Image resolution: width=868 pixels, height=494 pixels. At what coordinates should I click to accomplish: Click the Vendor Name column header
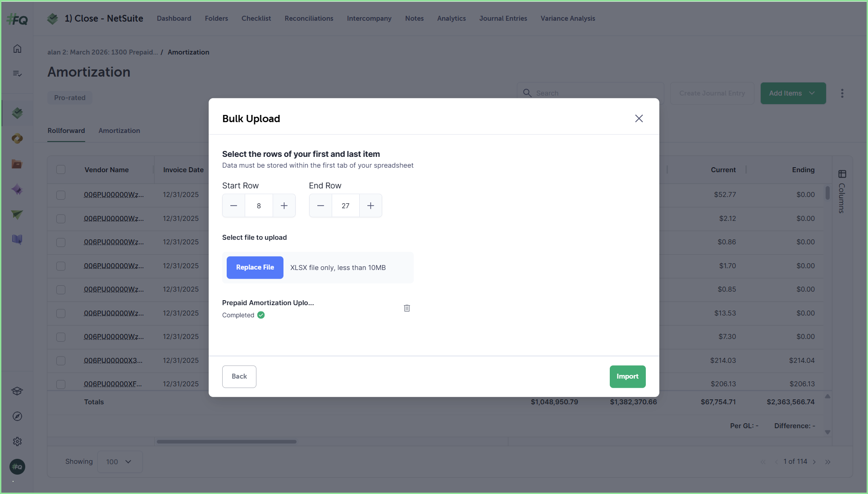tap(106, 170)
